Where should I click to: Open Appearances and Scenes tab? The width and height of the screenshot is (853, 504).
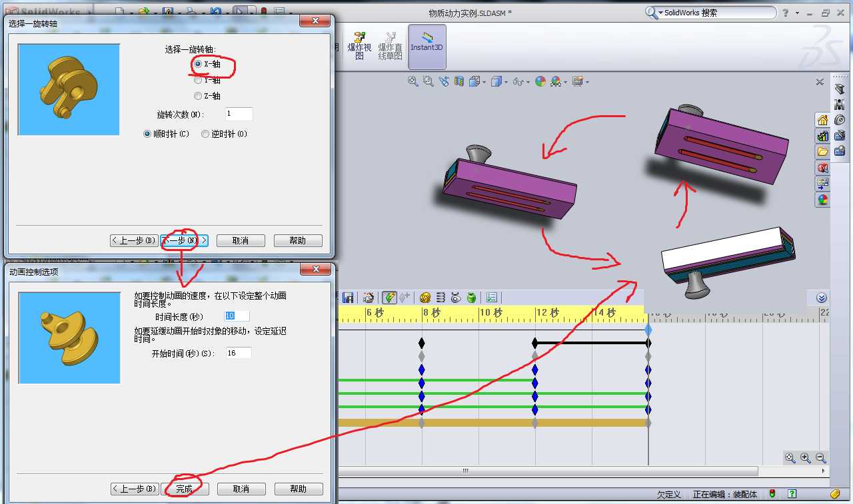(822, 199)
